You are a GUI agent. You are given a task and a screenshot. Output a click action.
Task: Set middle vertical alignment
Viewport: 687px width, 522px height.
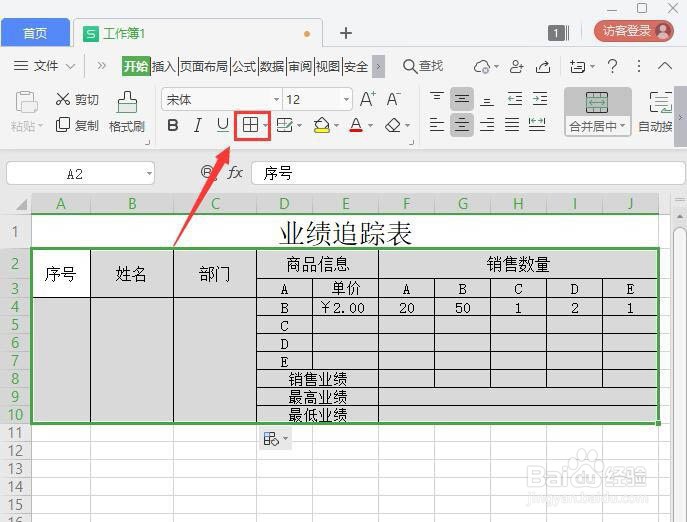point(462,99)
